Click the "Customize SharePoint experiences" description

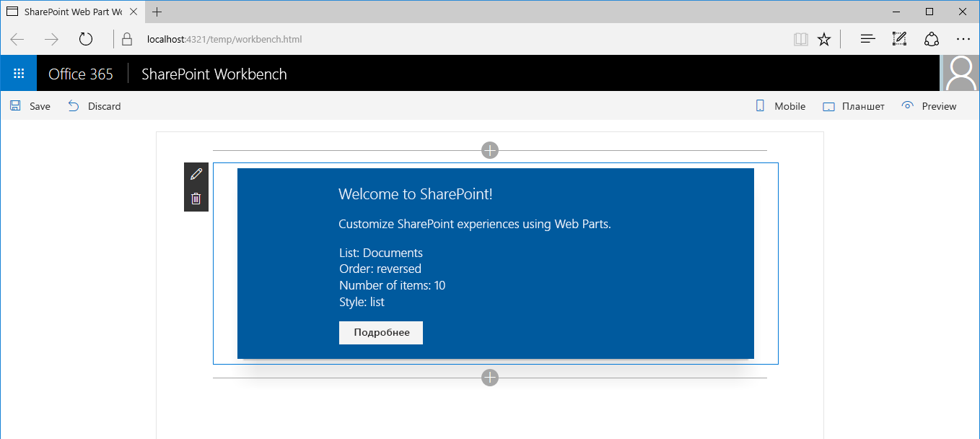click(x=475, y=224)
